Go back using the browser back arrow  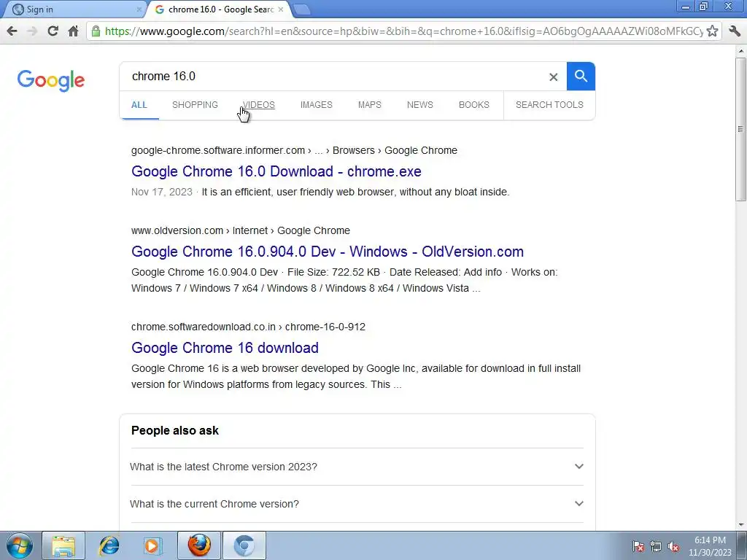pyautogui.click(x=12, y=31)
